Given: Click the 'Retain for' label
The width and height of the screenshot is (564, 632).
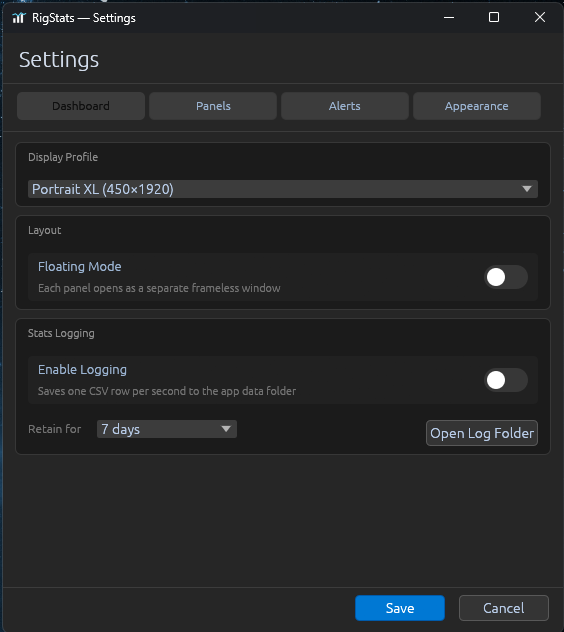Looking at the screenshot, I should (x=54, y=429).
